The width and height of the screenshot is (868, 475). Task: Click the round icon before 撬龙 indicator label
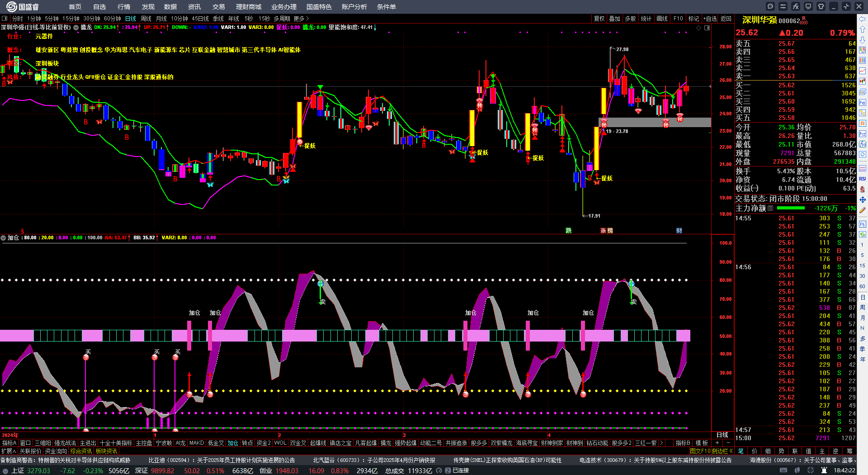[76, 28]
